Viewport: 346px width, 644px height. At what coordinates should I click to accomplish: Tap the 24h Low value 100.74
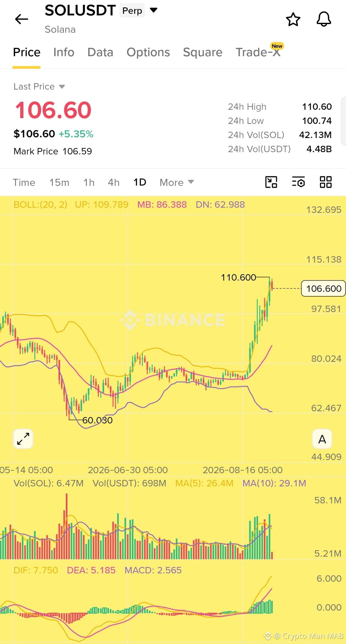[x=317, y=121]
